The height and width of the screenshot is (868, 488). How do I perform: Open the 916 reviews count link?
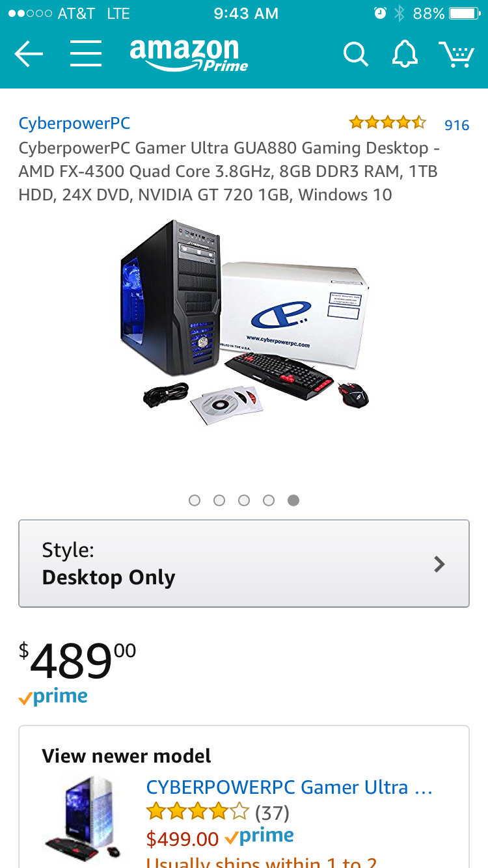457,125
